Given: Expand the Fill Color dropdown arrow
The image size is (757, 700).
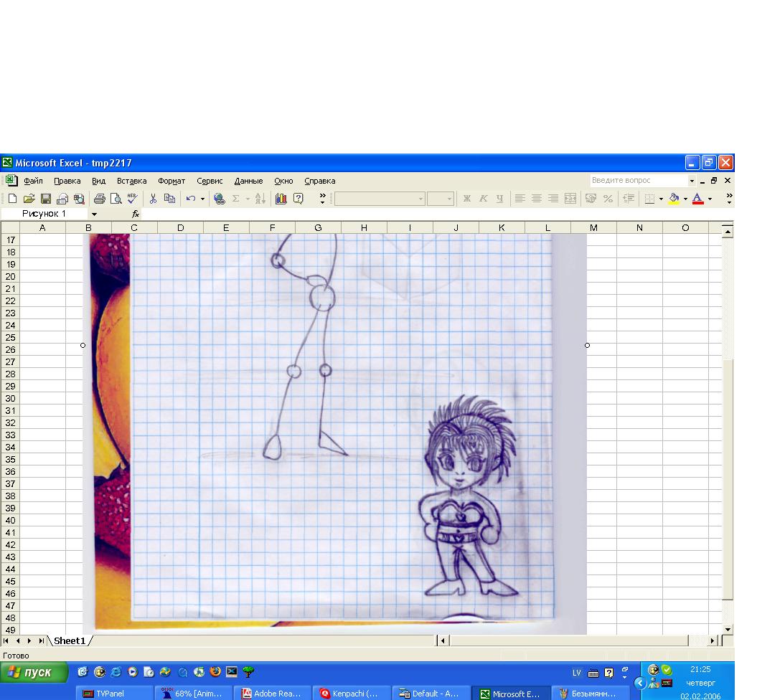Looking at the screenshot, I should (x=685, y=199).
